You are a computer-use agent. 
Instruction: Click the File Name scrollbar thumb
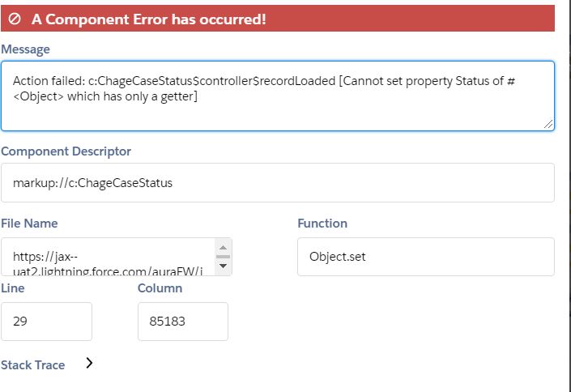pyautogui.click(x=224, y=257)
